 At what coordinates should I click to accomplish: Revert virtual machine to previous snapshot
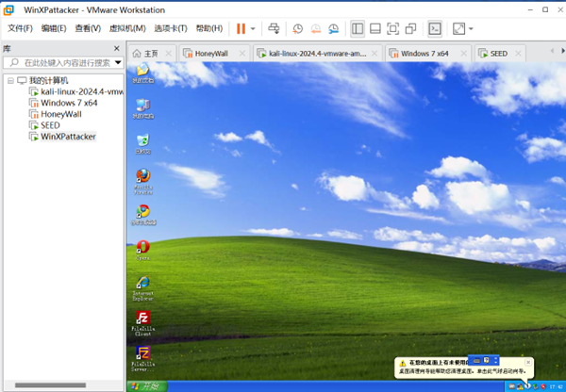[x=315, y=29]
